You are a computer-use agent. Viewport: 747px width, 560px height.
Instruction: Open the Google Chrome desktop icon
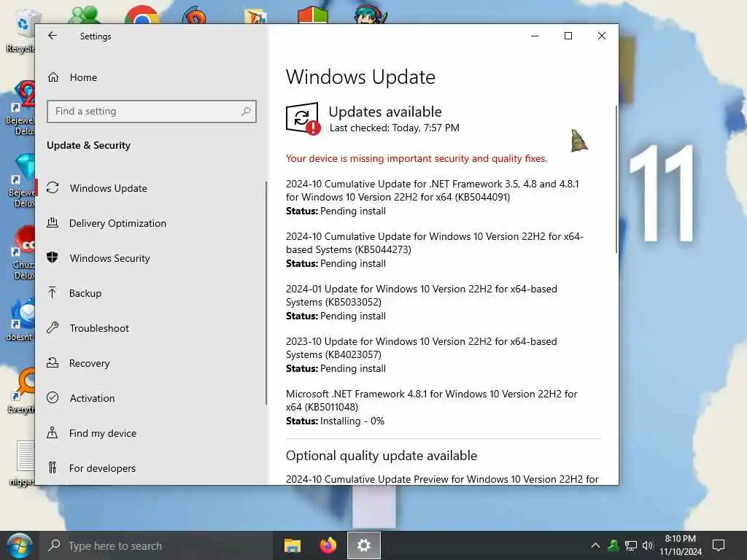[142, 15]
